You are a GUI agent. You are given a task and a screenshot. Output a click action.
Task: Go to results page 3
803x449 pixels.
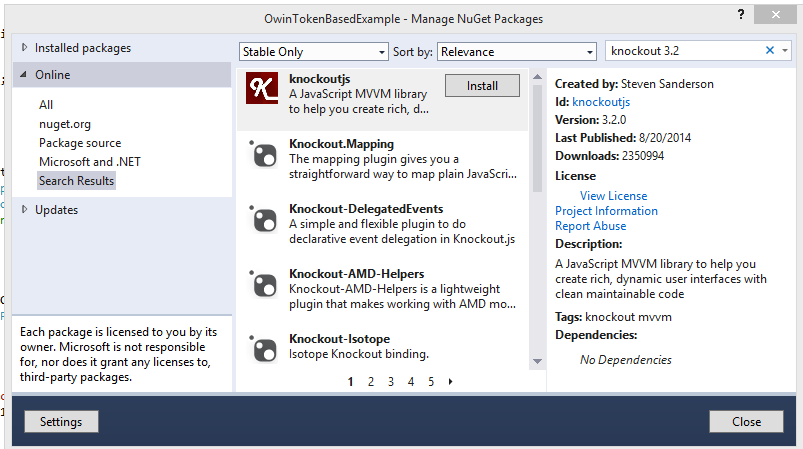pyautogui.click(x=391, y=381)
